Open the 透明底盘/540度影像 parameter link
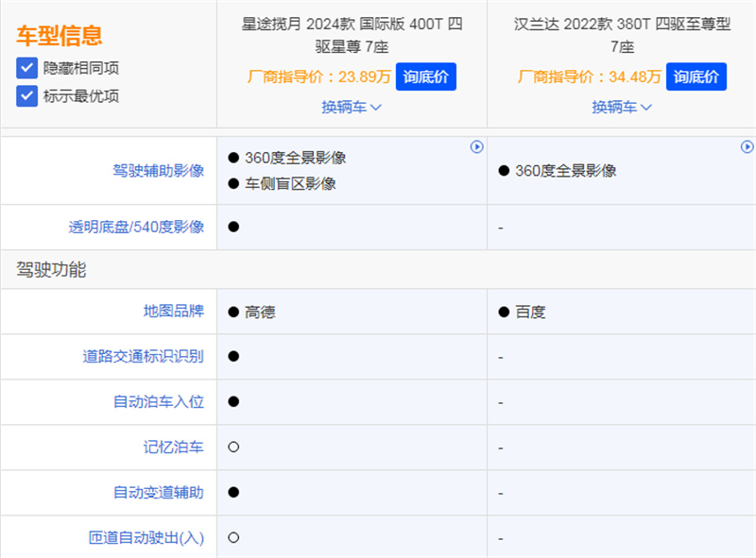Screen dimensions: 756x558 (x=136, y=227)
